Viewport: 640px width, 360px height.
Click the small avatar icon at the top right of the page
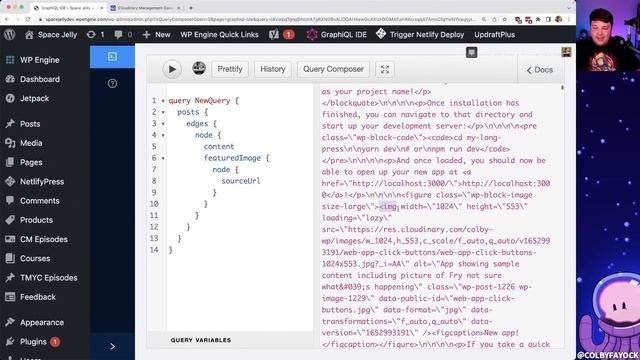(x=566, y=52)
